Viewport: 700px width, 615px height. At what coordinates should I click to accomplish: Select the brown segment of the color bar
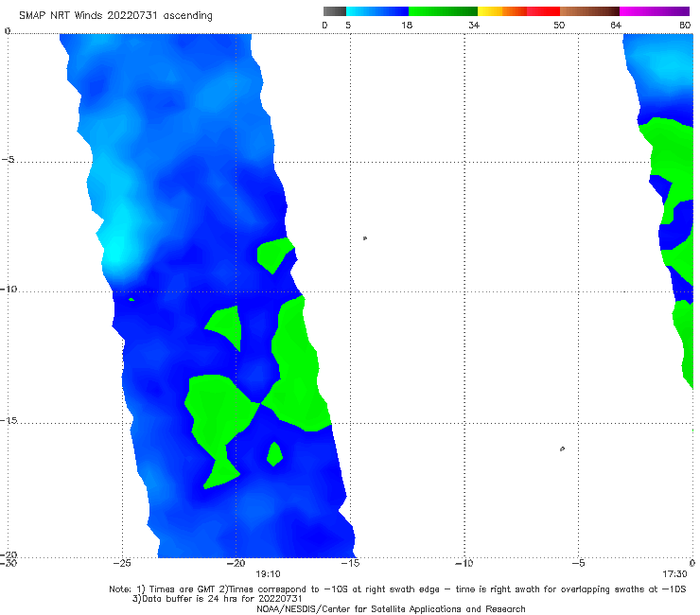click(589, 11)
